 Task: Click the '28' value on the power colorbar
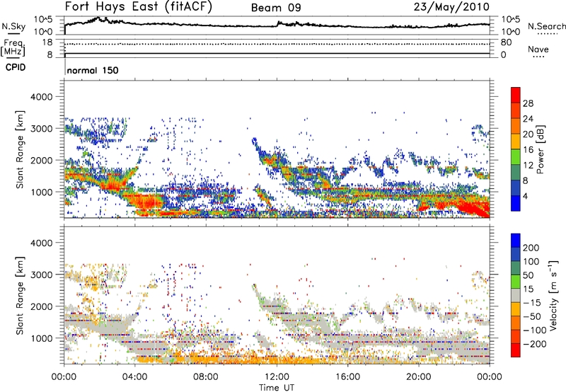(x=528, y=103)
